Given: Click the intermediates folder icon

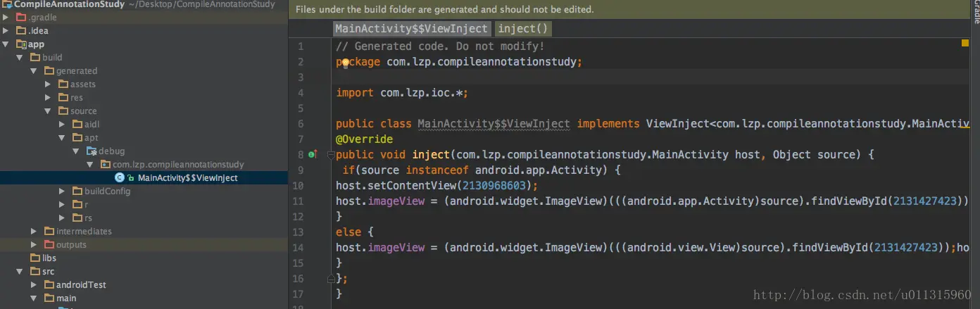Looking at the screenshot, I should point(49,231).
